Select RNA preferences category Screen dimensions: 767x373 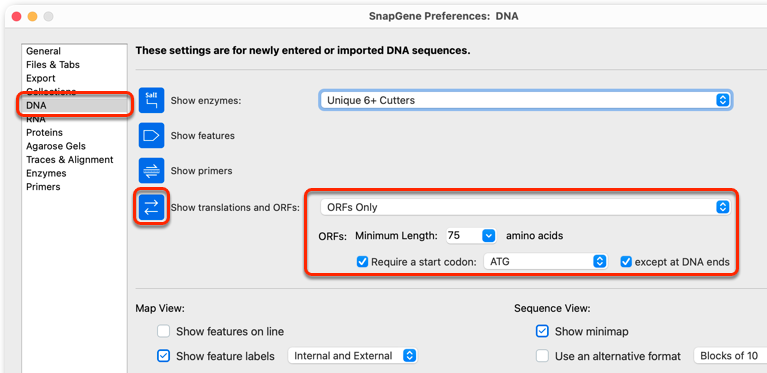tap(74, 119)
